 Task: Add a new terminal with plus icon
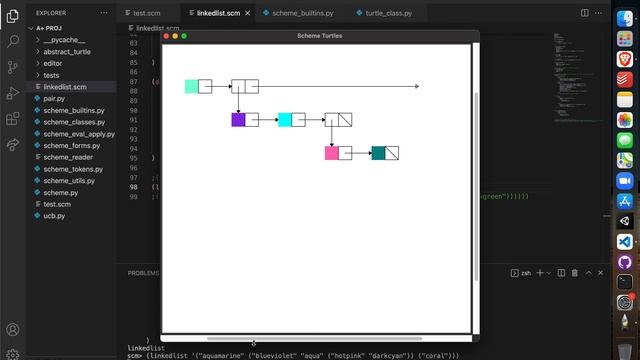coord(540,273)
